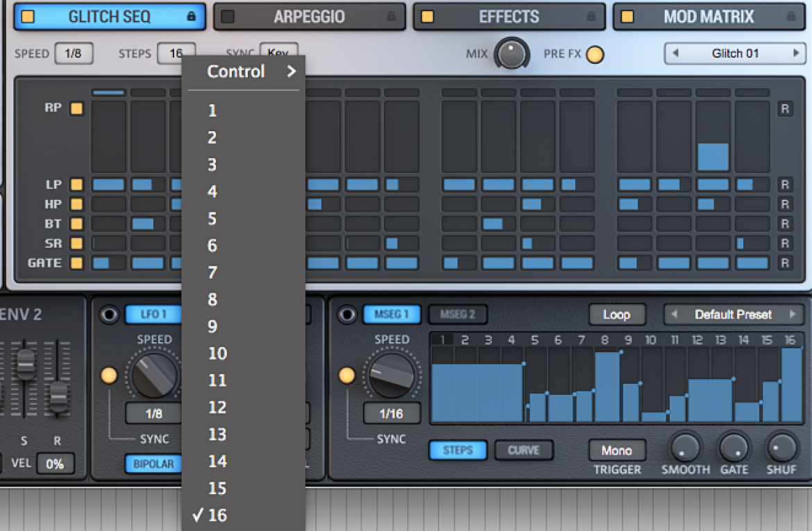
Task: Toggle the Arpeggio enable square
Action: (x=228, y=17)
